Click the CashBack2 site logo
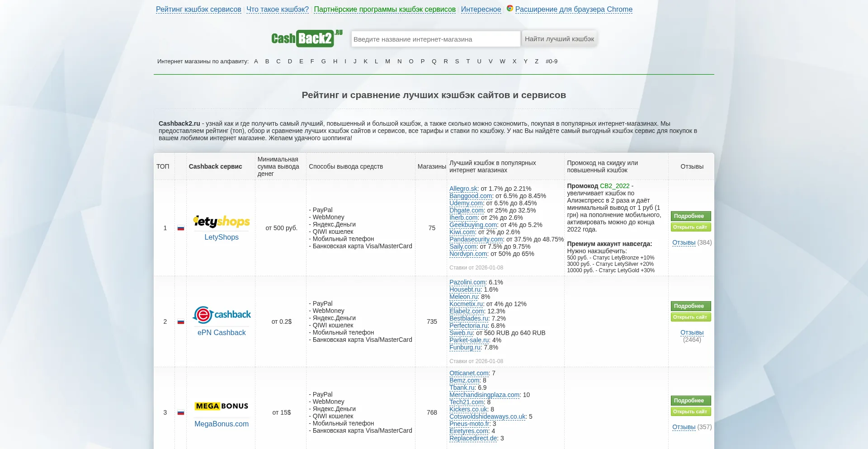The width and height of the screenshot is (868, 449). tap(307, 38)
